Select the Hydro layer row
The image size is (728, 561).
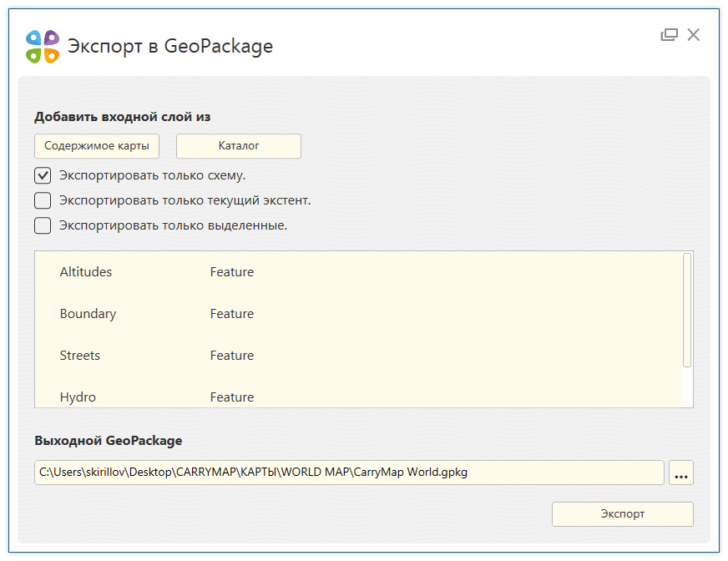click(x=358, y=392)
